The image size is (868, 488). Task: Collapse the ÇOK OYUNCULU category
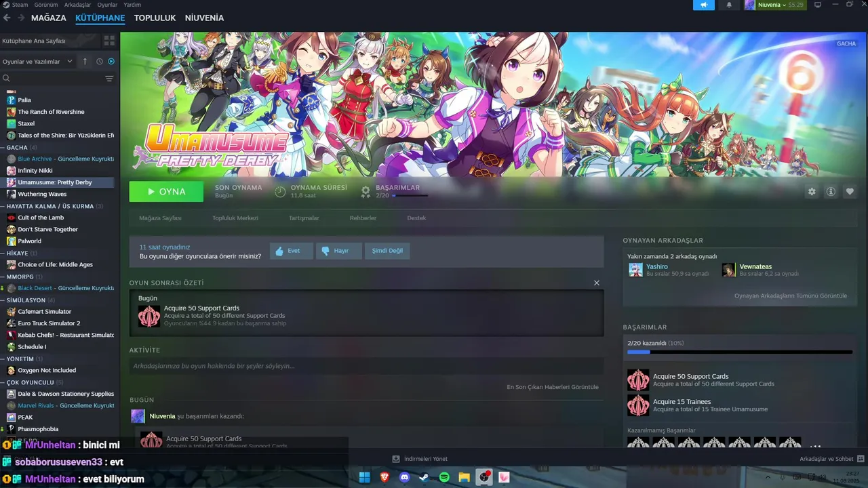tap(3, 382)
